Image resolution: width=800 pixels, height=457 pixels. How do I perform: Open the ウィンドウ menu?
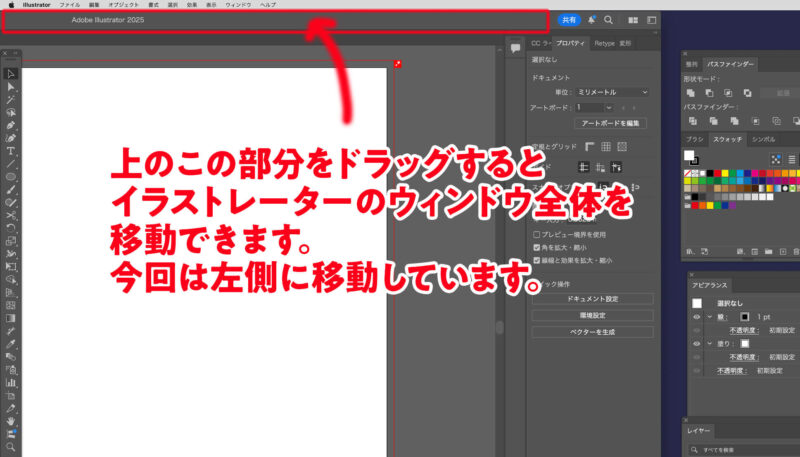pyautogui.click(x=238, y=5)
